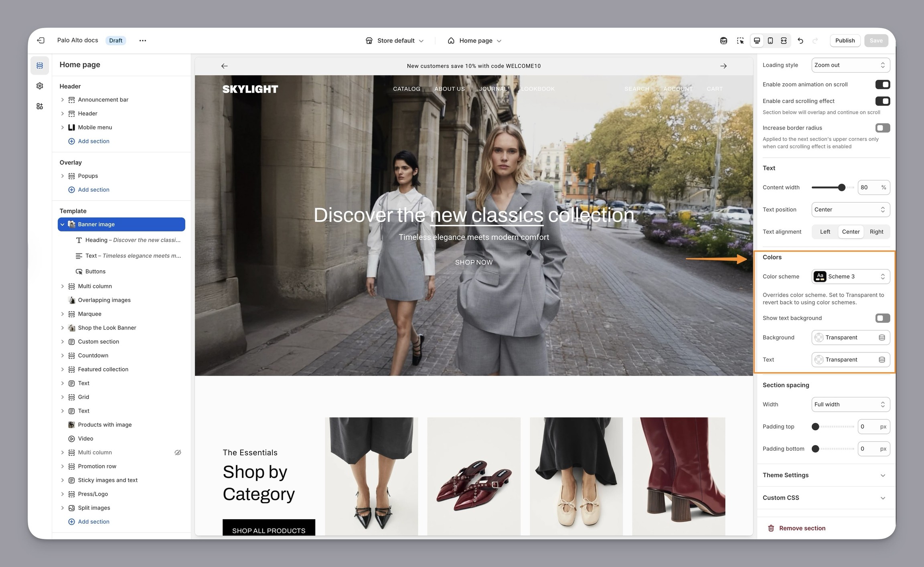
Task: Disable zoom animation on scroll
Action: tap(882, 85)
